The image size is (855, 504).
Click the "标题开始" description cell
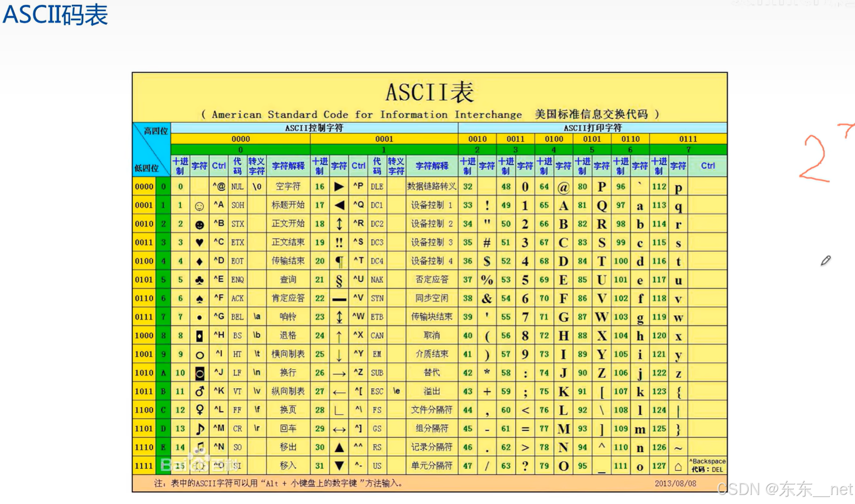point(288,205)
